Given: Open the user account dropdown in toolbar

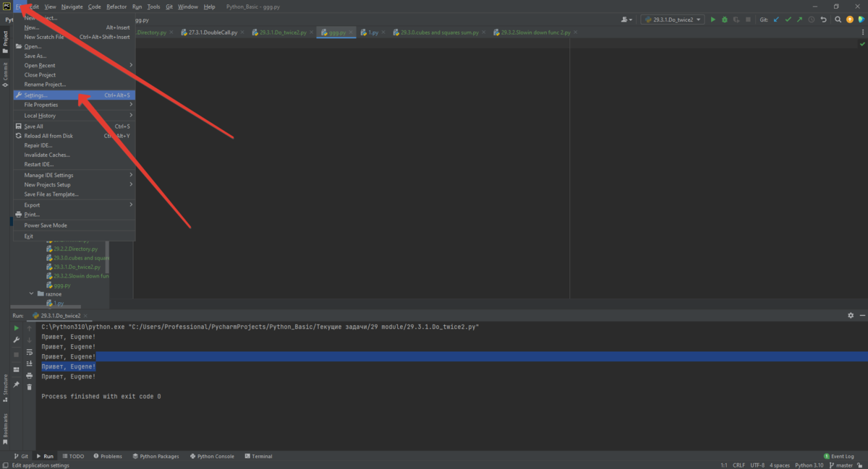Looking at the screenshot, I should [627, 20].
